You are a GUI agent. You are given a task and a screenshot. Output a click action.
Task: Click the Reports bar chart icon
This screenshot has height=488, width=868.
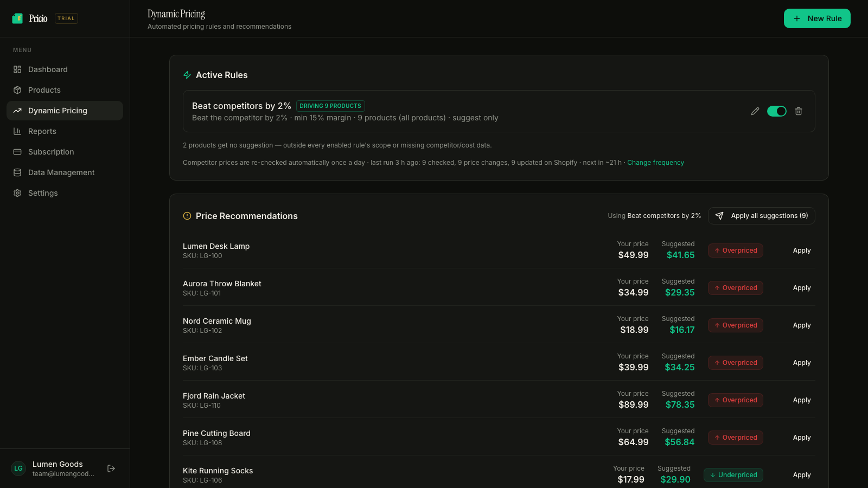point(17,131)
